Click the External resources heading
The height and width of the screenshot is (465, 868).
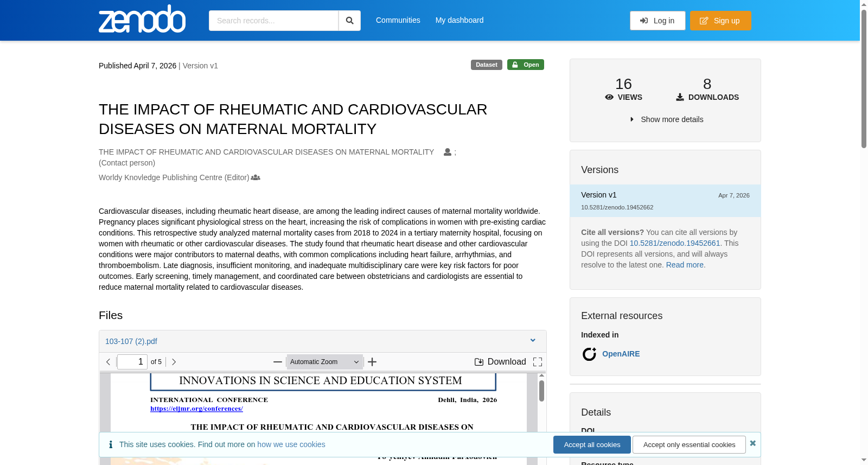(622, 316)
